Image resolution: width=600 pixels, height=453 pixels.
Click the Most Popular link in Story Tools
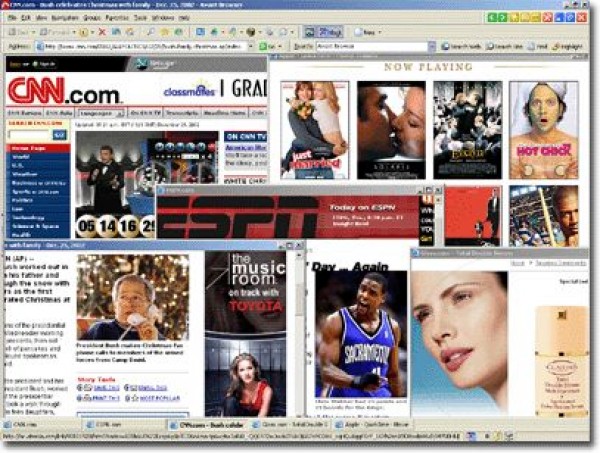point(160,398)
